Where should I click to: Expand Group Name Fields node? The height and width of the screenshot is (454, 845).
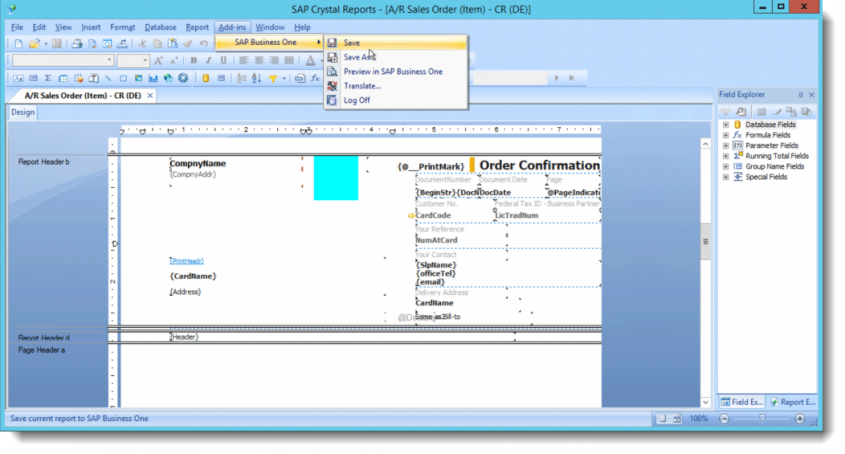pyautogui.click(x=726, y=167)
